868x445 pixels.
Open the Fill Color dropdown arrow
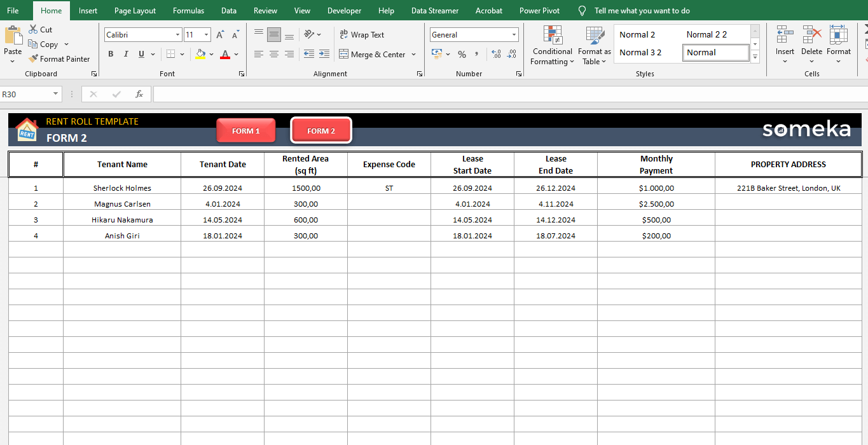pyautogui.click(x=210, y=55)
